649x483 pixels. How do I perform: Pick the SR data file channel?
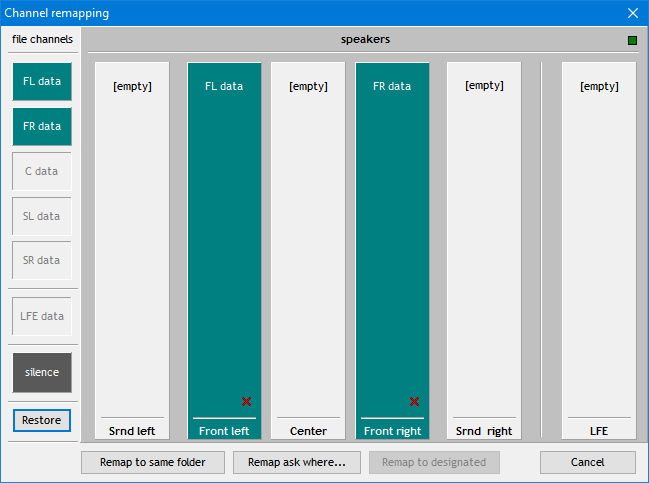click(x=42, y=260)
